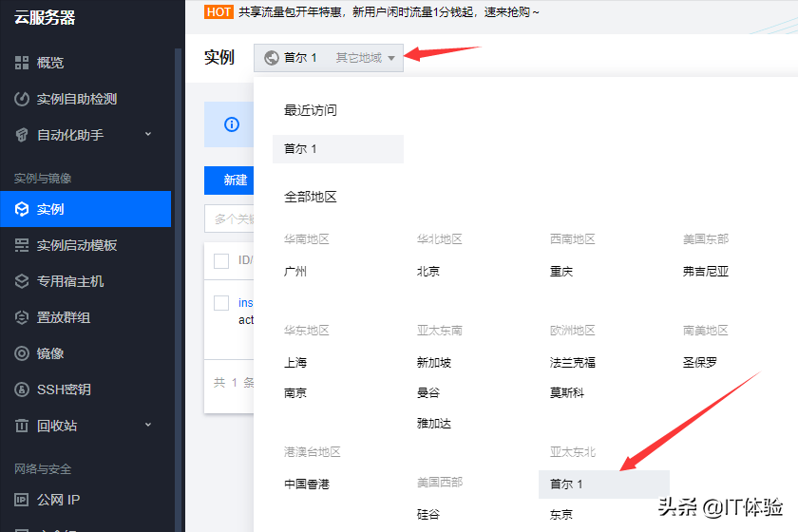This screenshot has width=798, height=532.
Task: Choose 莫斯科 region
Action: [x=567, y=393]
